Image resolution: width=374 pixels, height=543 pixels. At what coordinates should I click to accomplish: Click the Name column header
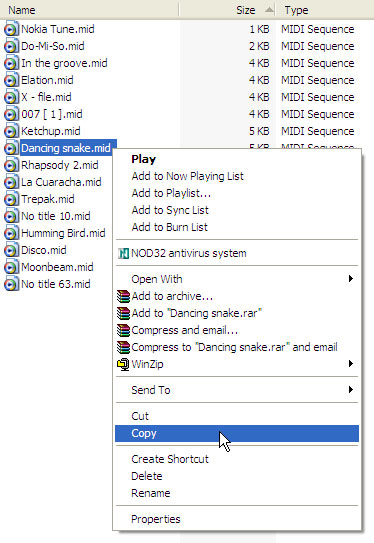tap(89, 10)
